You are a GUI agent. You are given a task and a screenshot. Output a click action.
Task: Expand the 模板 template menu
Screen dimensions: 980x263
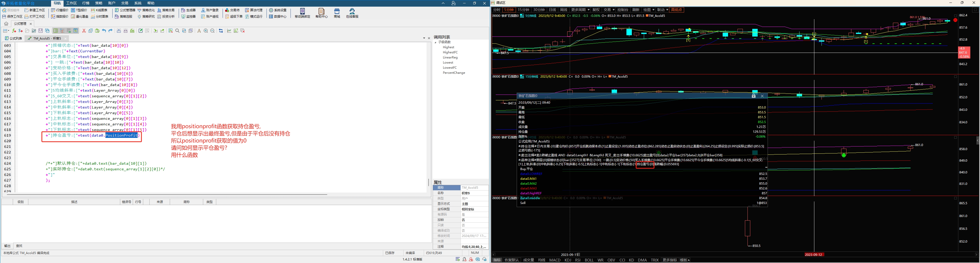[x=685, y=260]
